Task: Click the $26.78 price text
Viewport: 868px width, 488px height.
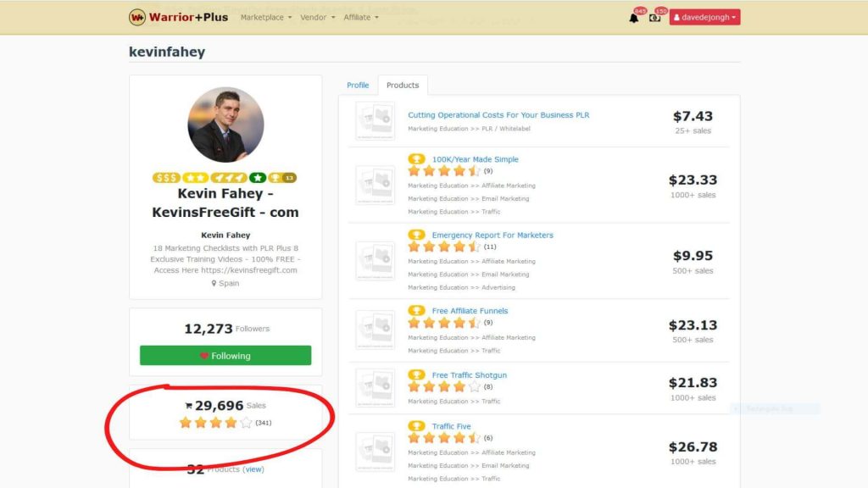Action: (693, 447)
